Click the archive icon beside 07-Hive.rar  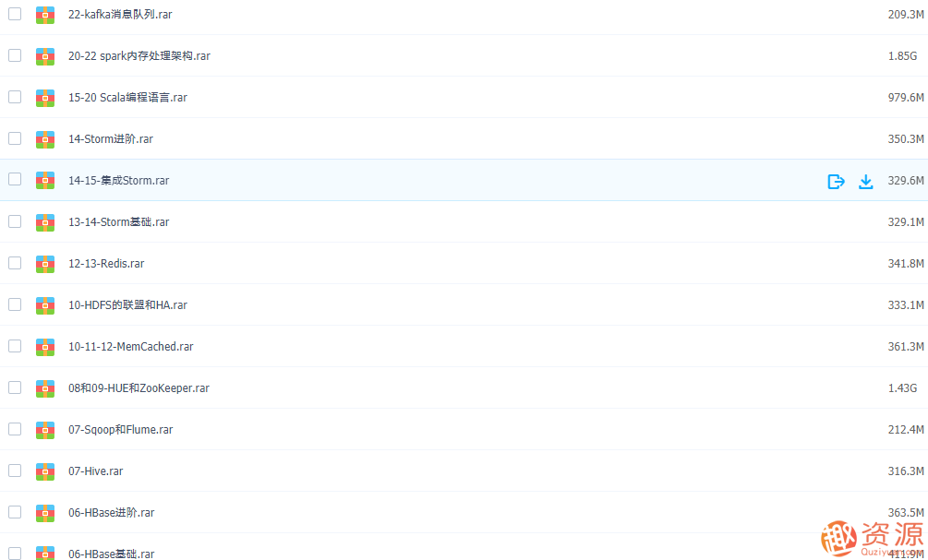point(45,471)
